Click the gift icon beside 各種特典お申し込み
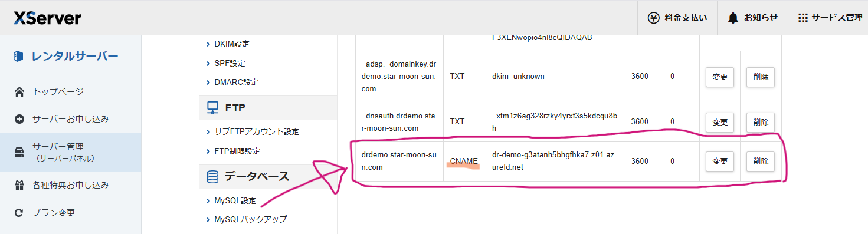868x234 pixels. tap(19, 185)
